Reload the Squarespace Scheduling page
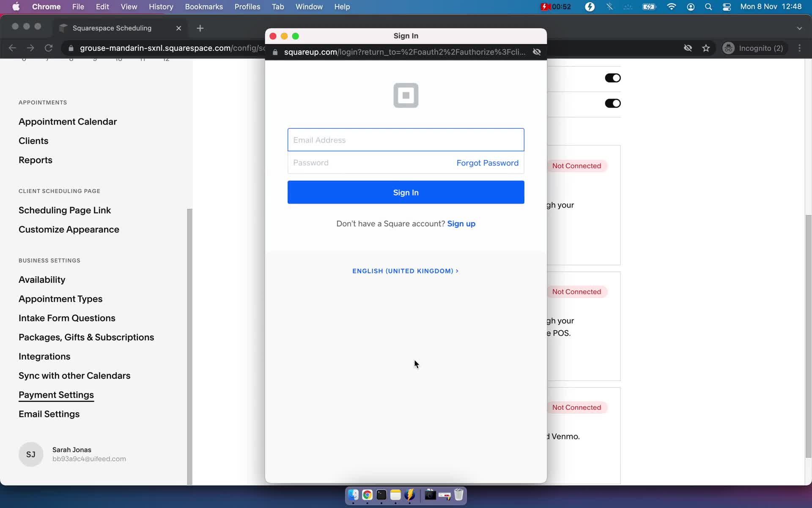Image resolution: width=812 pixels, height=508 pixels. pyautogui.click(x=49, y=48)
